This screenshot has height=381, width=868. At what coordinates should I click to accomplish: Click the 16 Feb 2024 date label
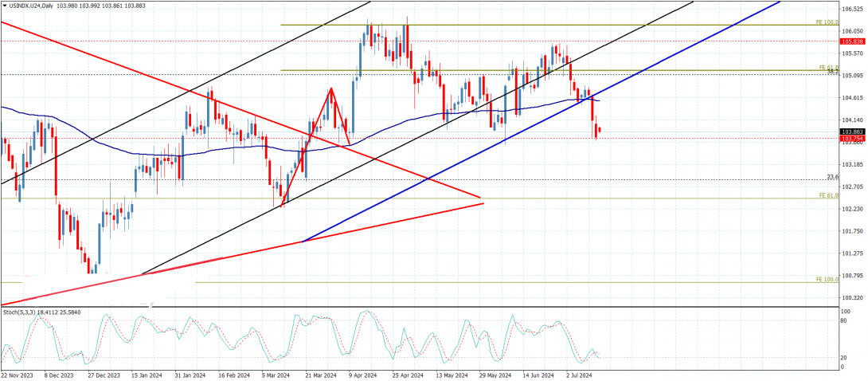tap(233, 375)
